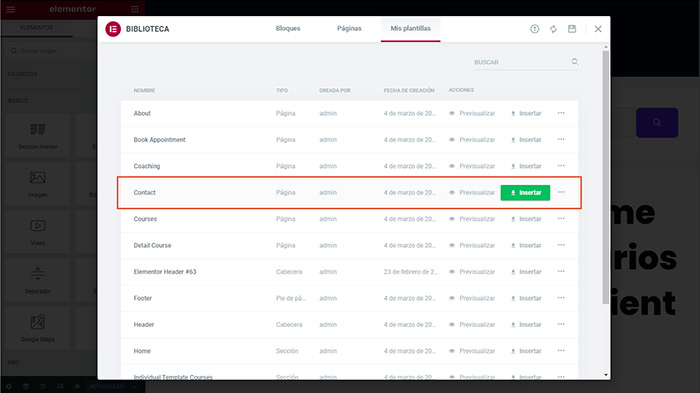This screenshot has height=393, width=700.
Task: Insert the Header template
Action: coord(526,325)
